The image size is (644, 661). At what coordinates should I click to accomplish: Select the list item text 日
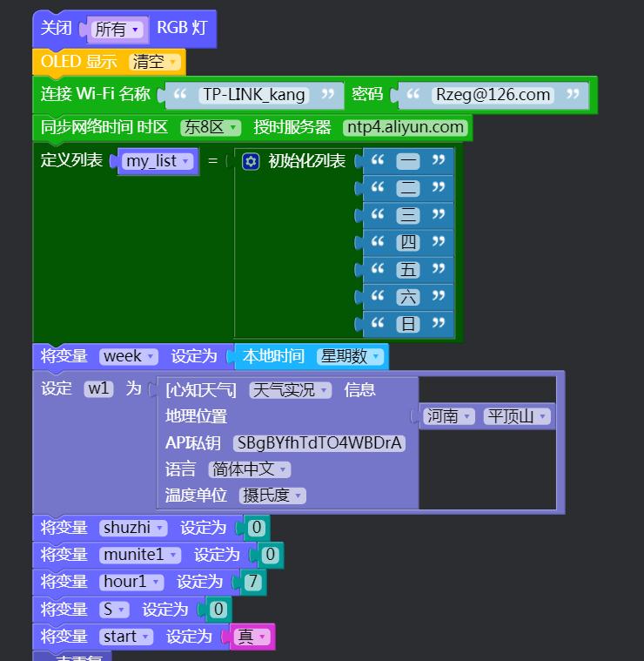pyautogui.click(x=407, y=324)
